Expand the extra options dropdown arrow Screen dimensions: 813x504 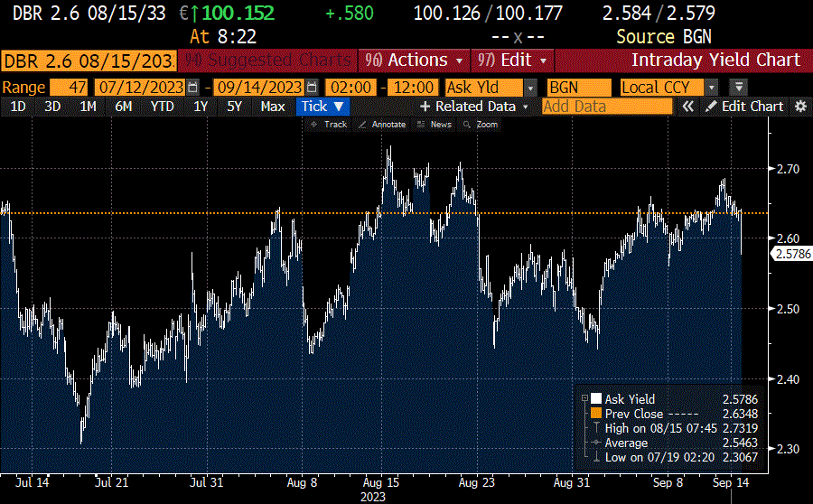click(x=739, y=88)
